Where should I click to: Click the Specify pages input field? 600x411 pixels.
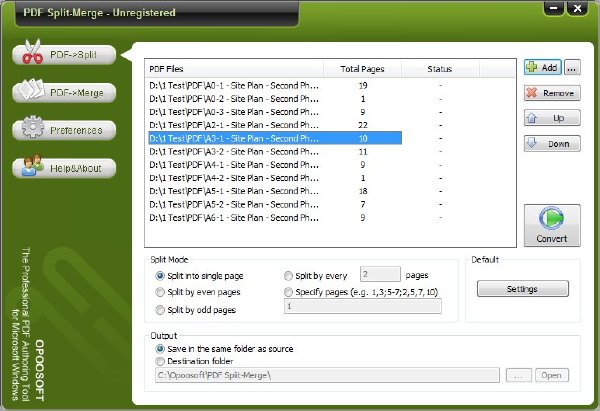point(362,306)
